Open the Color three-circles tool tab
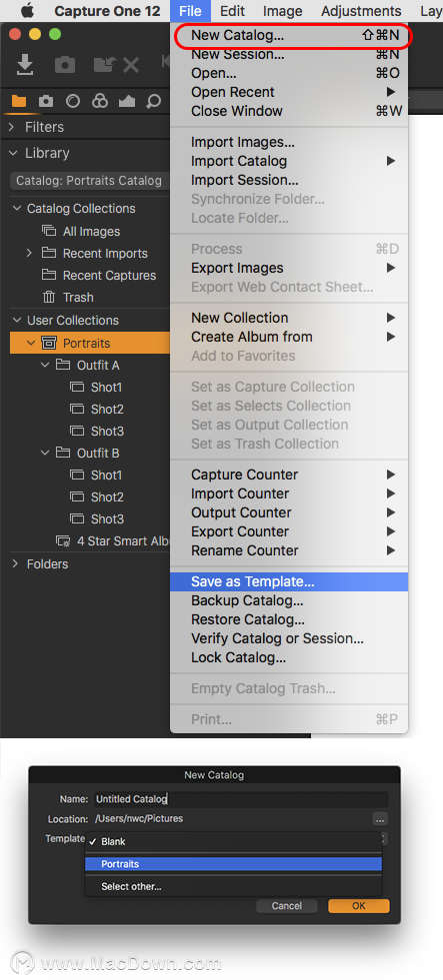This screenshot has width=443, height=980. [99, 101]
